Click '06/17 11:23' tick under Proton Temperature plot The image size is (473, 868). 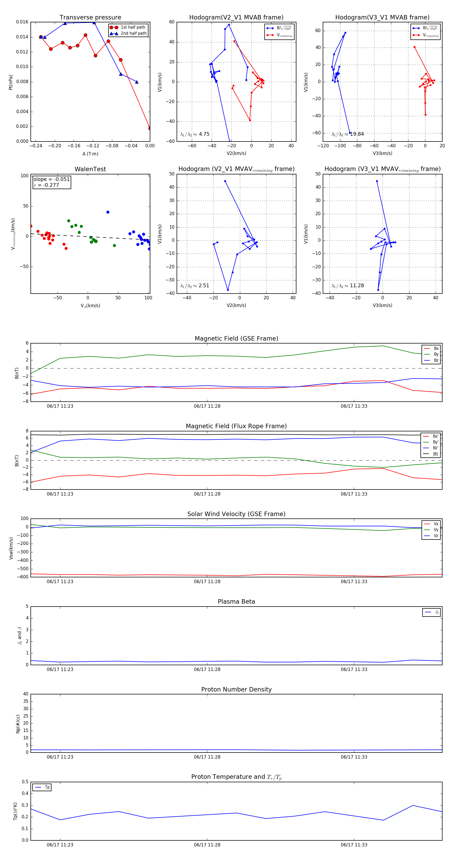point(60,845)
